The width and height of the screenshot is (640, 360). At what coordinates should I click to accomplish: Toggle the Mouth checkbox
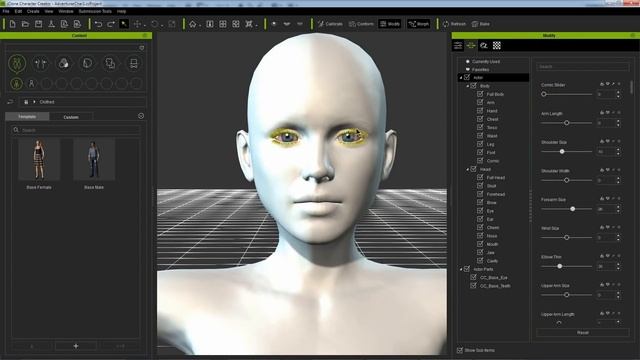click(x=480, y=244)
